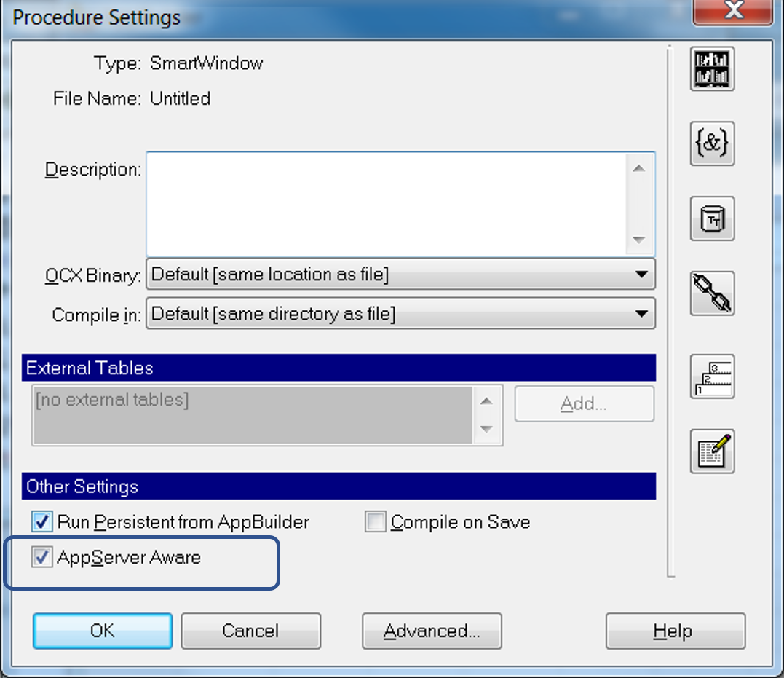
Task: Click External Tables list scroll-up arrow
Action: tap(486, 401)
